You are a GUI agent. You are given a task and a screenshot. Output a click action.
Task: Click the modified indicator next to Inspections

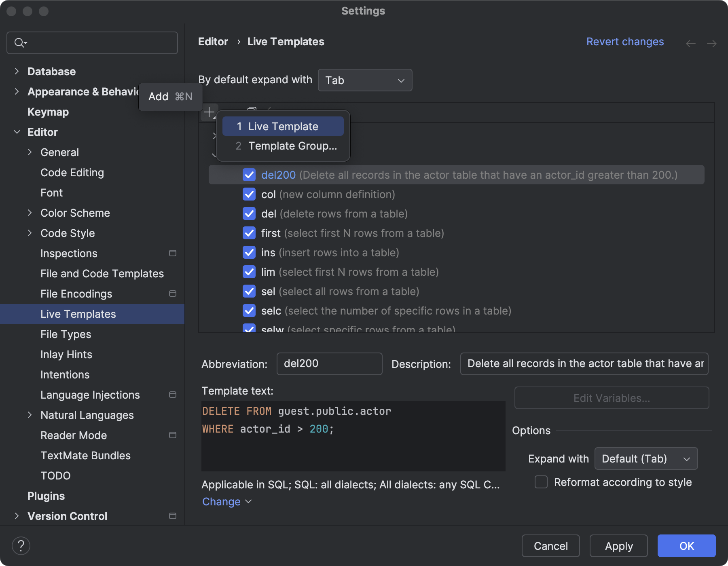click(173, 253)
